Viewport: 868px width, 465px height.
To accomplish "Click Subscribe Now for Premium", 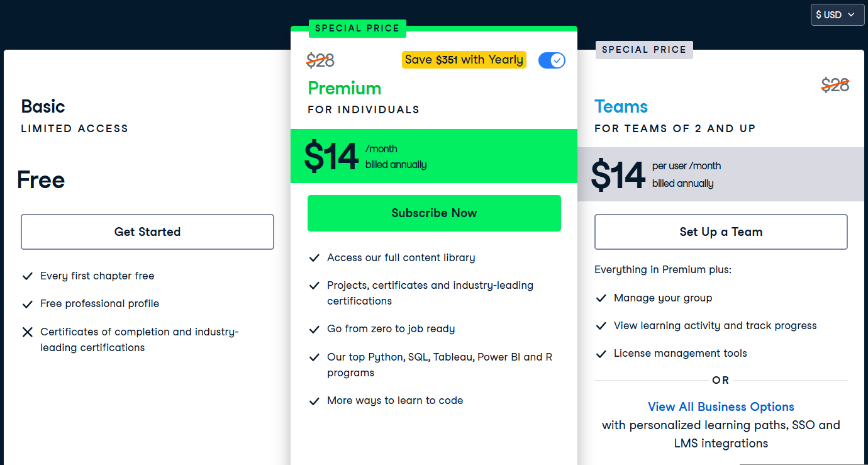I will (x=434, y=213).
